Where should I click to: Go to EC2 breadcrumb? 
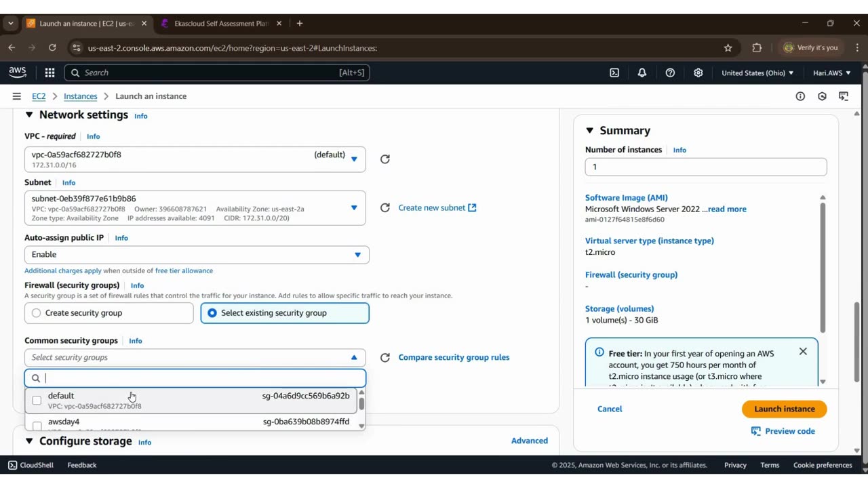coord(39,96)
